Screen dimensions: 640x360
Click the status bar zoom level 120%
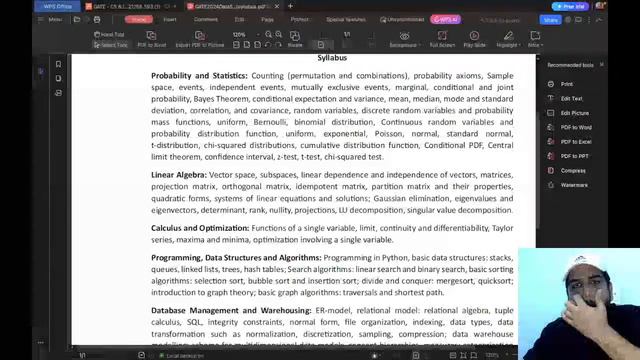(492, 356)
